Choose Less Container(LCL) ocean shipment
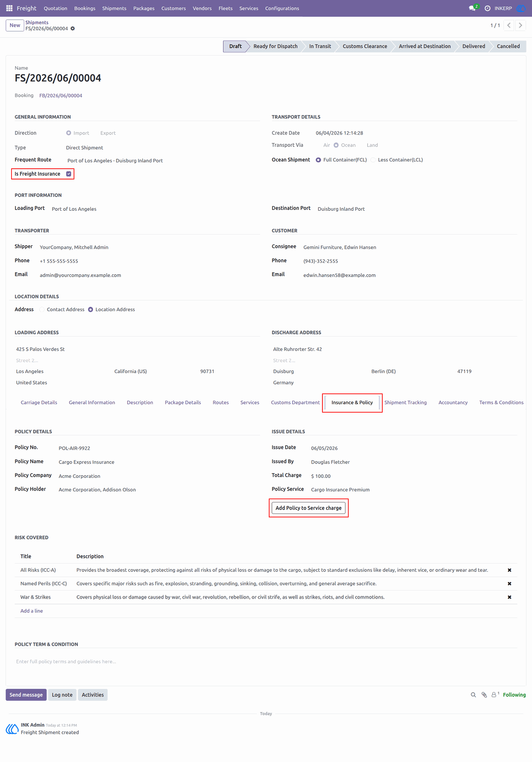 (x=373, y=160)
